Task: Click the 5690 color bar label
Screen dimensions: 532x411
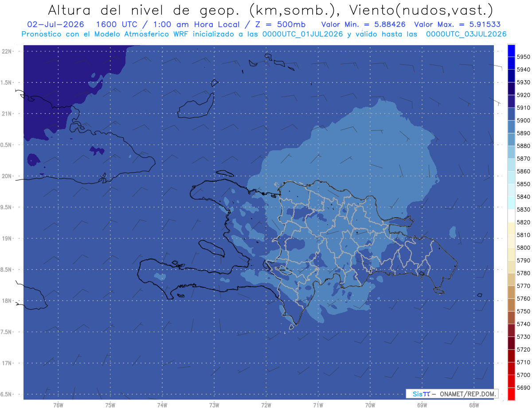Action: pyautogui.click(x=524, y=388)
